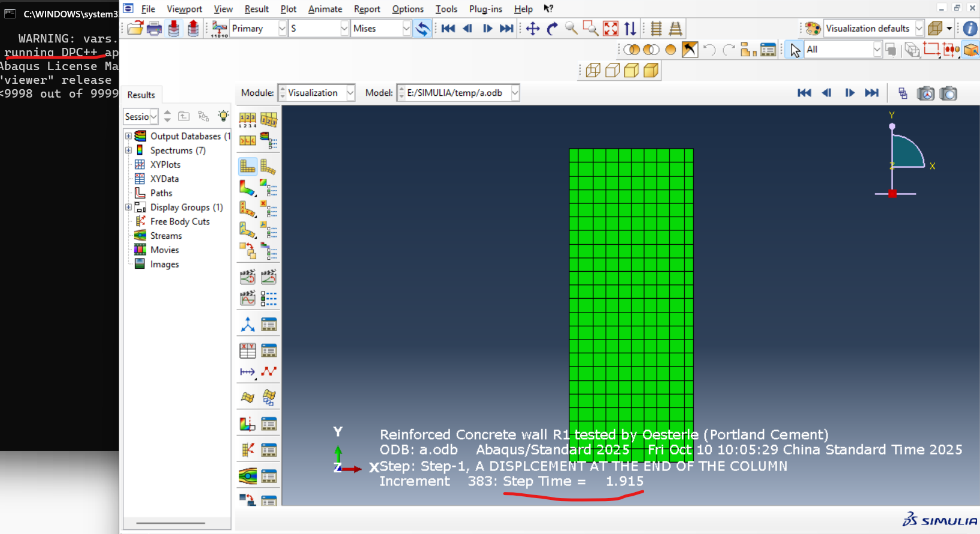The image size is (980, 534).
Task: Click the Plot Contours on Deformed Shape icon
Action: pos(248,188)
